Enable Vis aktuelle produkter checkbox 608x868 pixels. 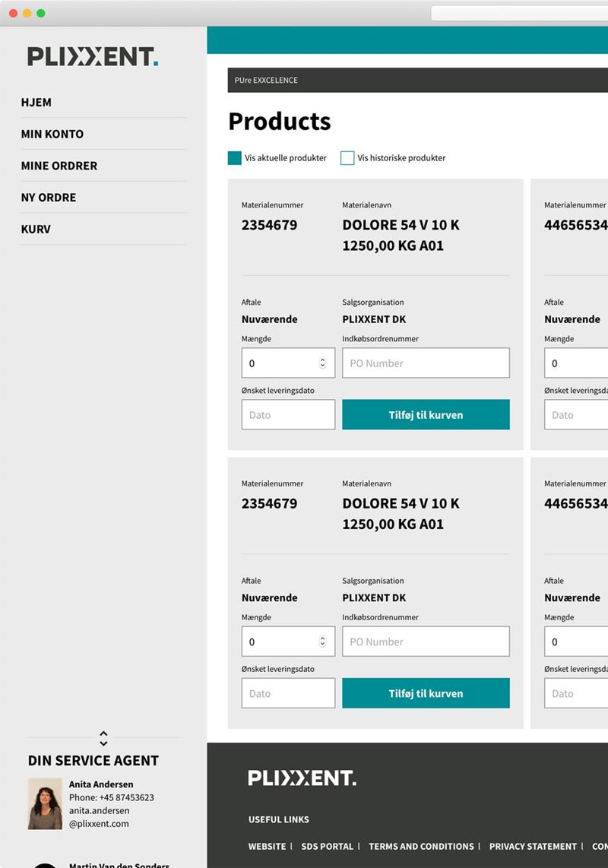click(x=235, y=158)
